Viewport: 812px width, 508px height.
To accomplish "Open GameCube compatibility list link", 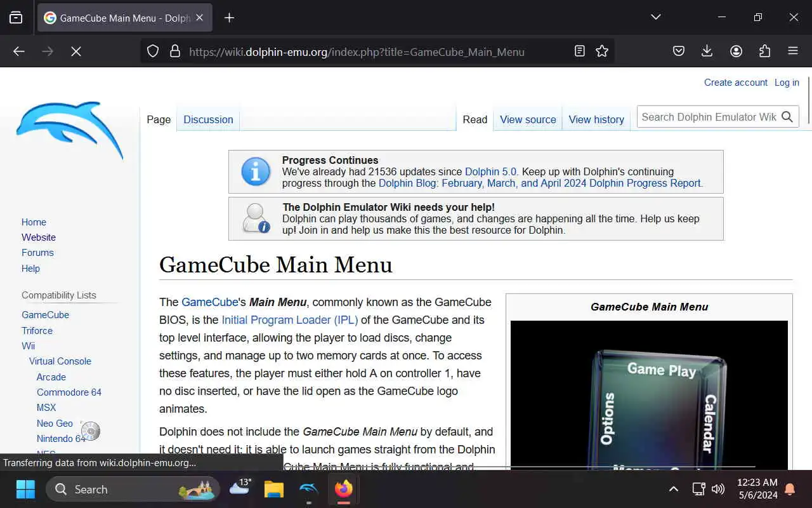I will pos(45,315).
